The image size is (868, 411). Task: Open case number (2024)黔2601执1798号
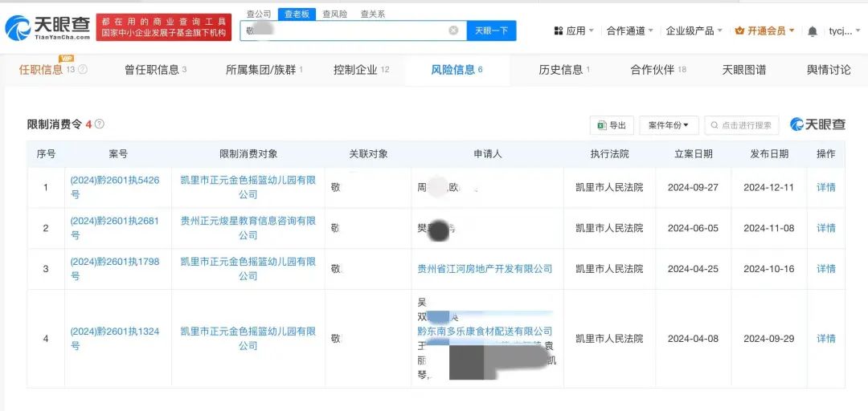click(x=115, y=268)
